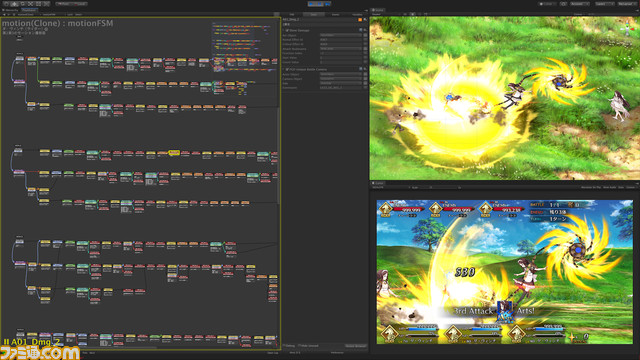This screenshot has height=360, width=640.
Task: Click the Play button
Action: (x=311, y=4)
